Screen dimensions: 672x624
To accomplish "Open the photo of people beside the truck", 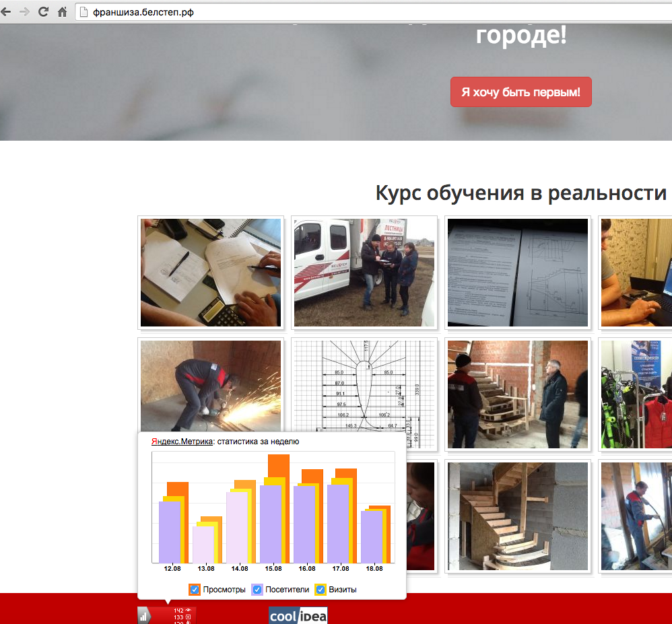I will point(364,273).
